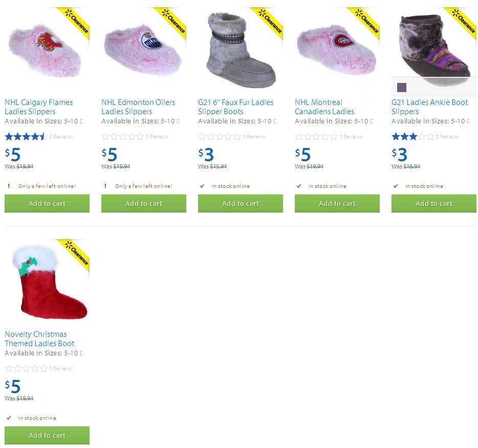Image resolution: width=478 pixels, height=448 pixels.
Task: Click the star rating for G21 Ankle Boot Slippers
Action: (x=413, y=136)
